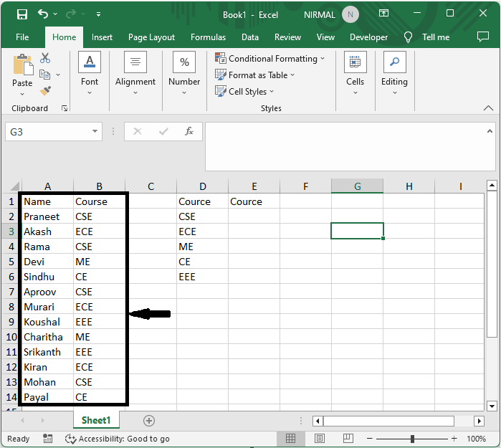The image size is (501, 448).
Task: Click the Copy icon
Action: 44,75
